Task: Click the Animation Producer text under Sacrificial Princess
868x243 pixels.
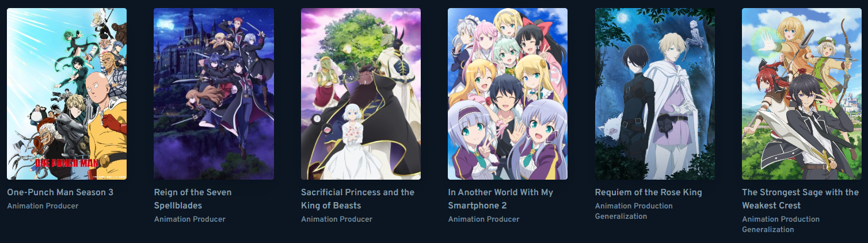Action: click(337, 219)
